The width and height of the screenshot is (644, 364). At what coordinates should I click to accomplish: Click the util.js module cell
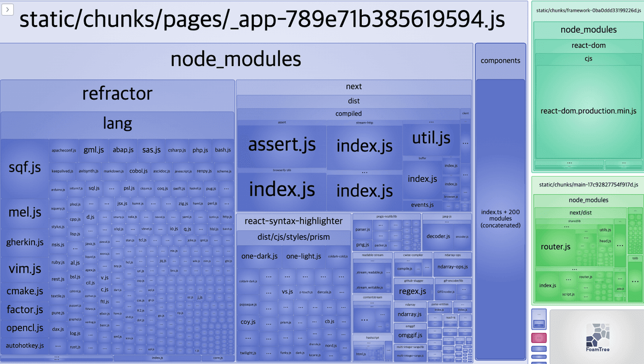(431, 138)
